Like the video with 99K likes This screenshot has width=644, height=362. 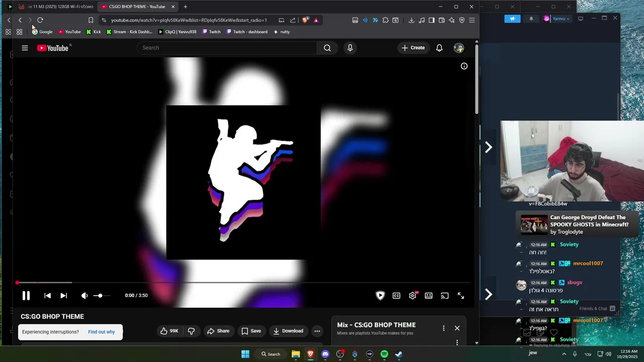click(170, 331)
